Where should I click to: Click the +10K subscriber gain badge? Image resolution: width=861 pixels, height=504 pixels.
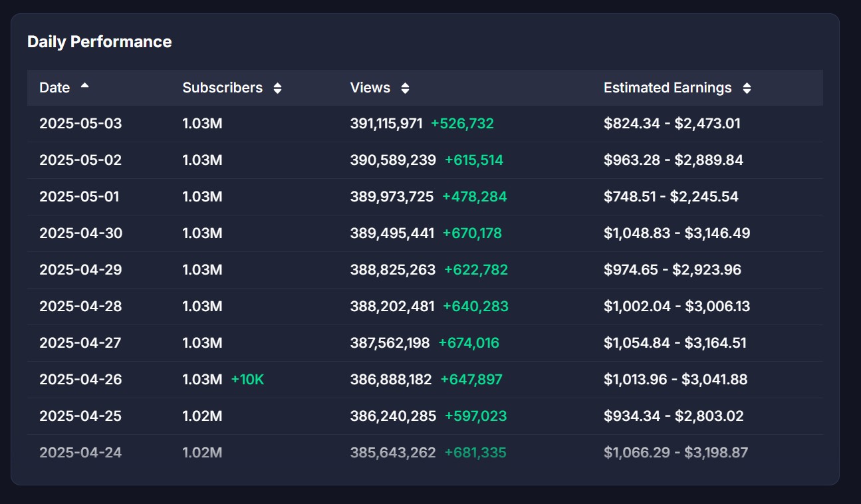click(x=247, y=380)
